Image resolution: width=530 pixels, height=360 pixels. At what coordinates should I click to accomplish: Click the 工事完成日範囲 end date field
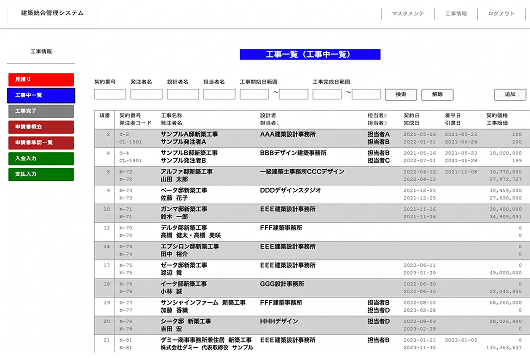(x=366, y=94)
